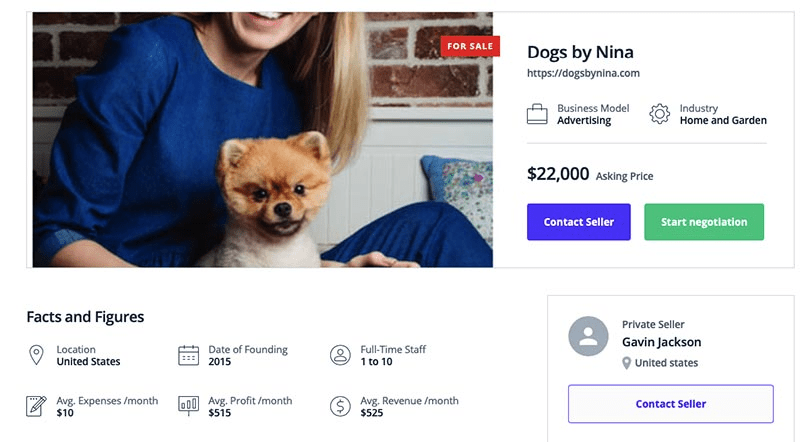Click the Dogs by Nina listing title
Viewport: 800px width, 442px height.
point(580,52)
